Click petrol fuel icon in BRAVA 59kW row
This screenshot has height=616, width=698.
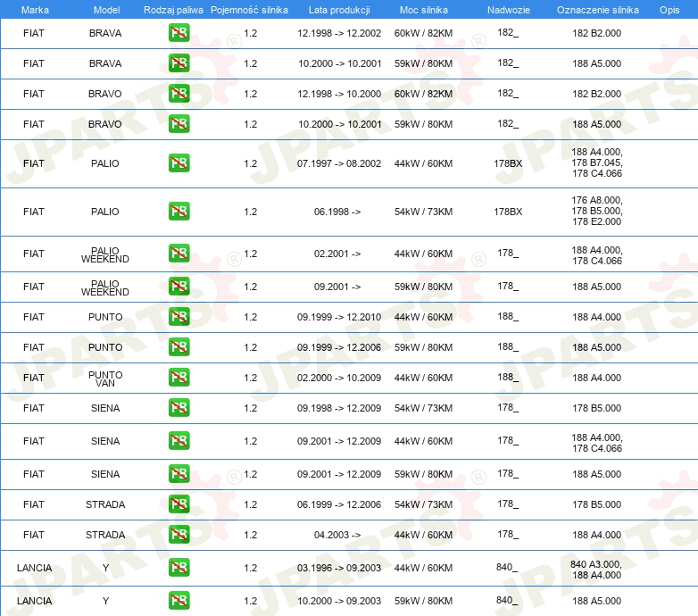tap(179, 63)
